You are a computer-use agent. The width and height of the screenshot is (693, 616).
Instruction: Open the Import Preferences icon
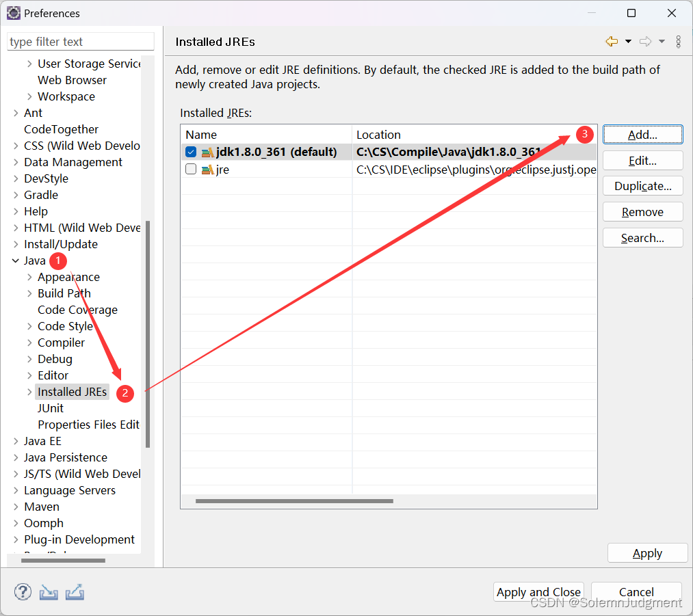click(x=48, y=592)
